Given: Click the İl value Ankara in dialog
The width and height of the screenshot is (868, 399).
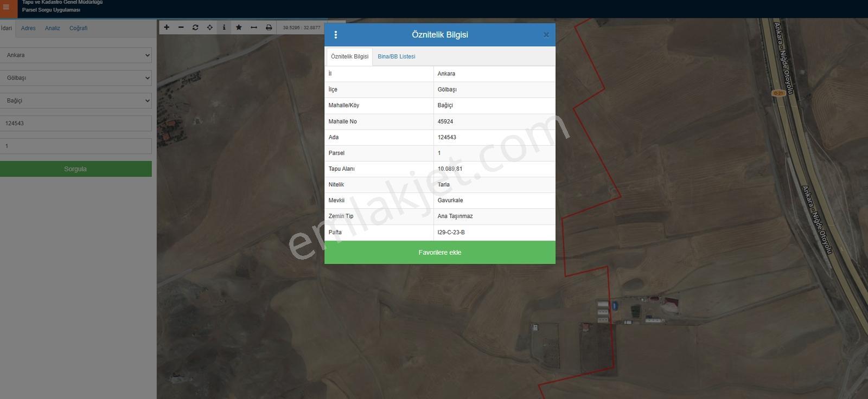Looking at the screenshot, I should tap(446, 74).
